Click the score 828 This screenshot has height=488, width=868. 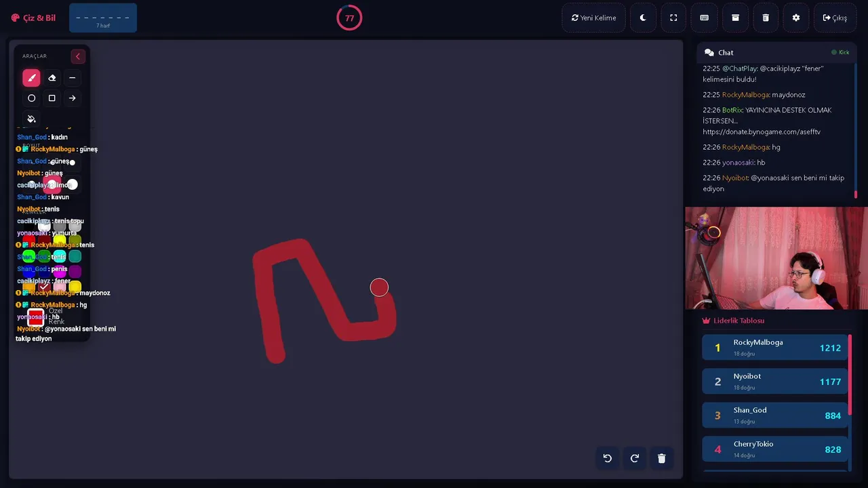pos(833,449)
